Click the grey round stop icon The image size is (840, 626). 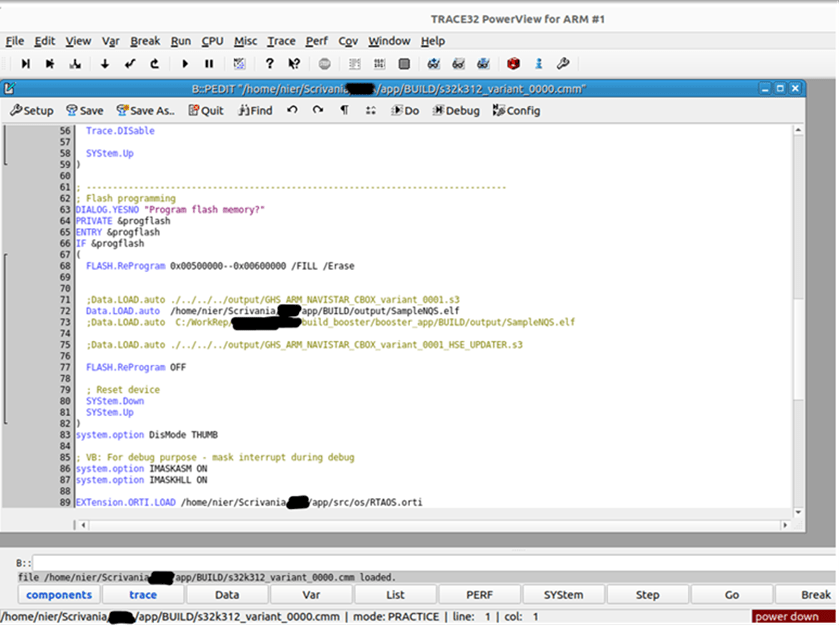coord(325,64)
